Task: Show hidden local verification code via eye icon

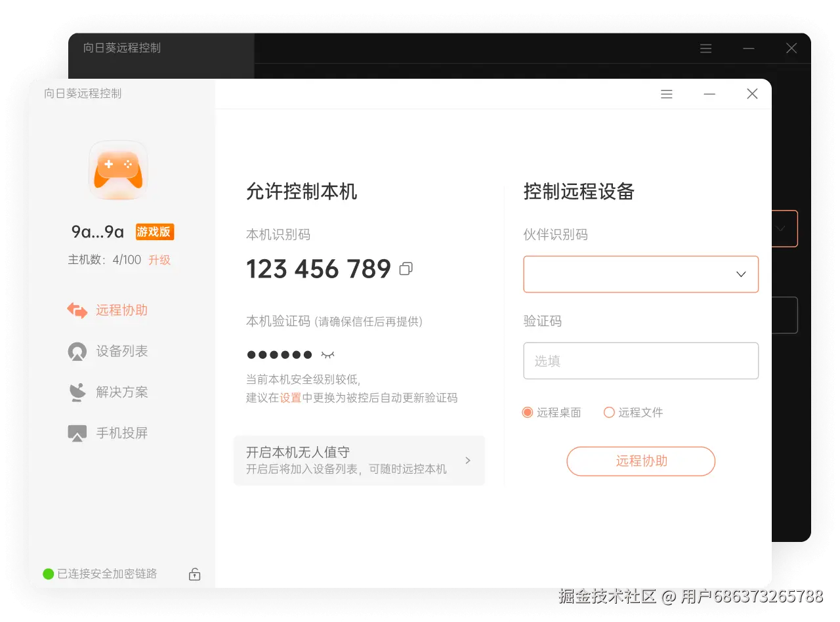Action: point(327,355)
